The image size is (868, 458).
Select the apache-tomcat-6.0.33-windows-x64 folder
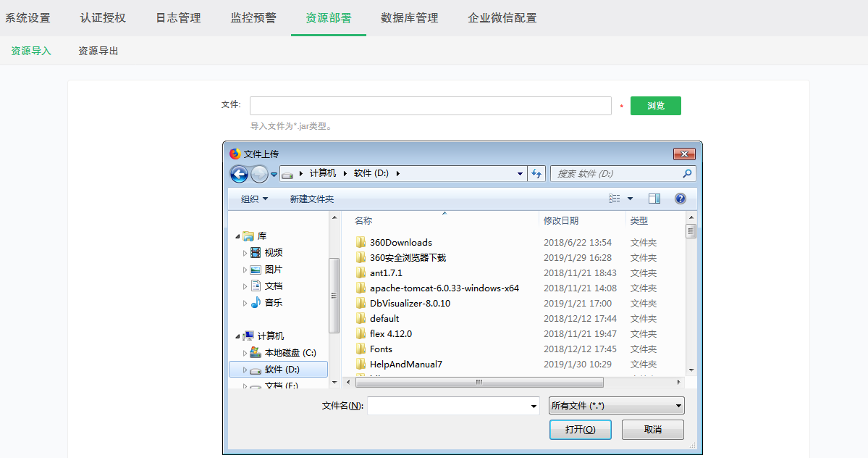(x=444, y=288)
